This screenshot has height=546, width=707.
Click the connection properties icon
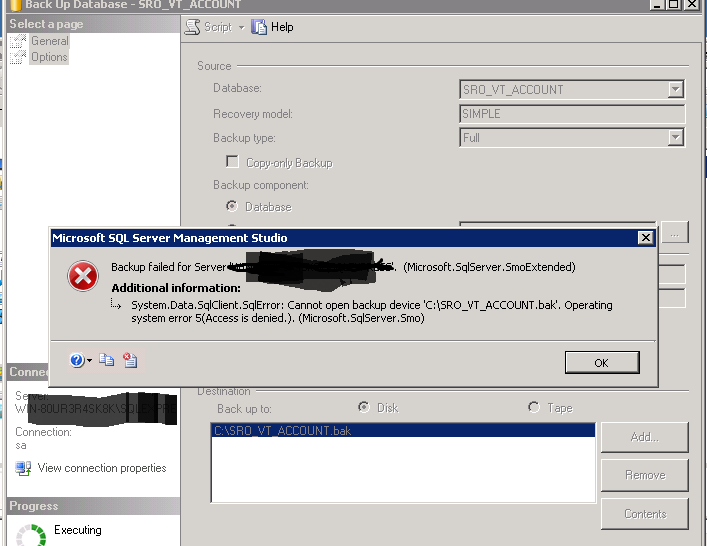23,468
